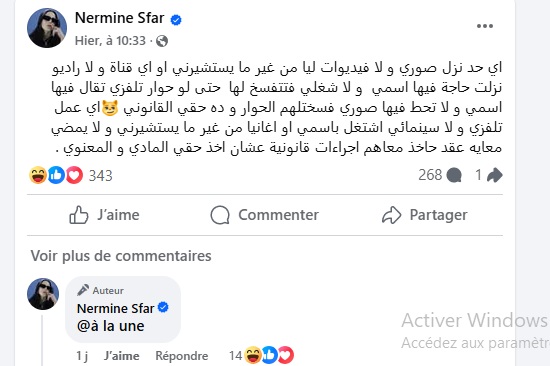The image size is (550, 366).
Task: Click the blue verified badge beside the post author's name
Action: point(176,20)
